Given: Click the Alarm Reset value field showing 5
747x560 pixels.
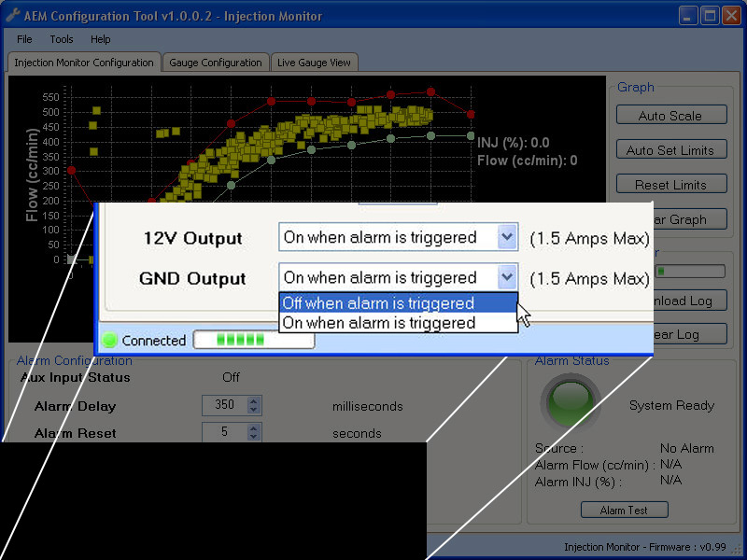Looking at the screenshot, I should (224, 432).
